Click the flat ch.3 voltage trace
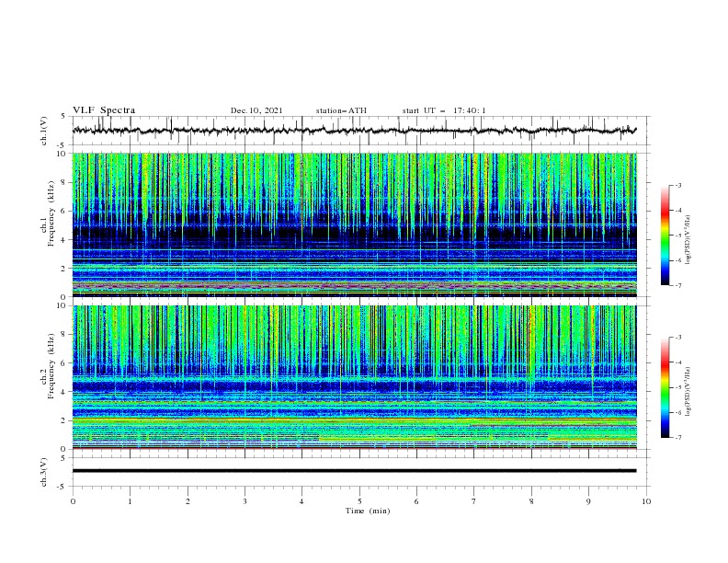Screen dimensions: 728x563 coord(354,471)
